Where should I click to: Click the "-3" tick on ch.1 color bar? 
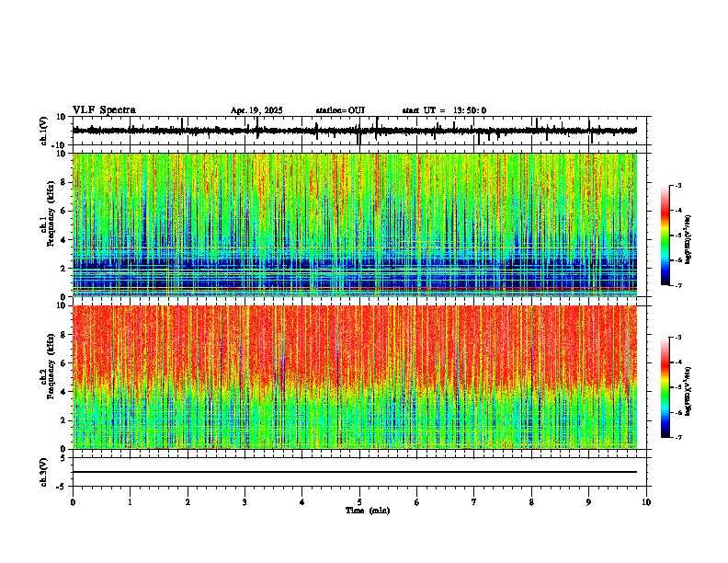point(677,185)
